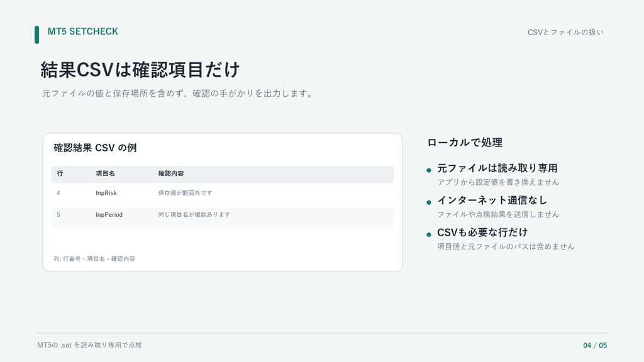Click the '項目名' column header
This screenshot has width=644, height=362.
105,173
